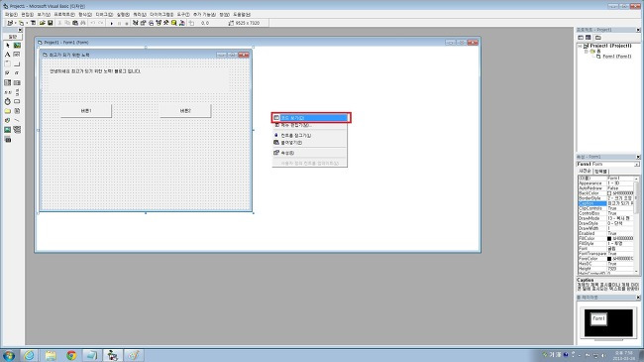Image resolution: width=644 pixels, height=362 pixels.
Task: Choose View Code (코드 보기) in context menu
Action: tap(310, 118)
